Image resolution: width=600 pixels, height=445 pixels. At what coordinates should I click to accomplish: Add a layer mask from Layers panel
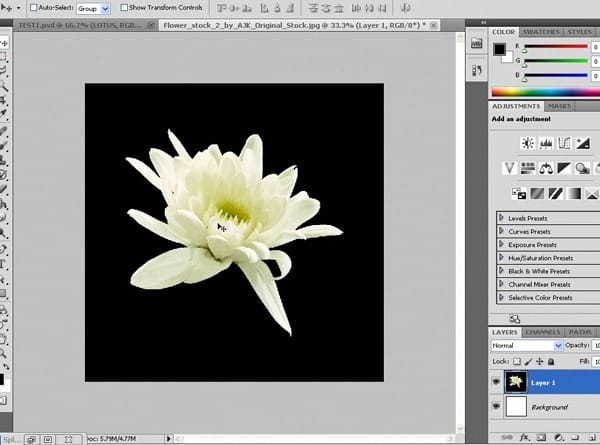point(541,437)
